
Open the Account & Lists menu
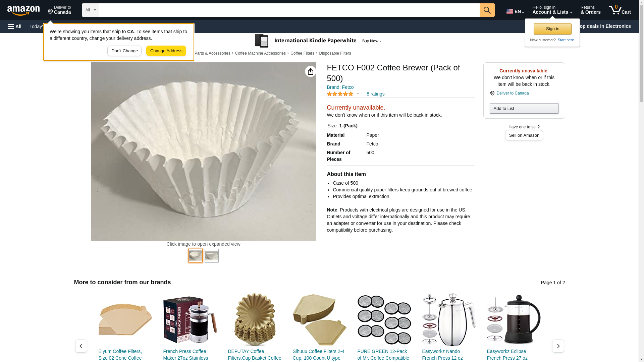pyautogui.click(x=552, y=10)
